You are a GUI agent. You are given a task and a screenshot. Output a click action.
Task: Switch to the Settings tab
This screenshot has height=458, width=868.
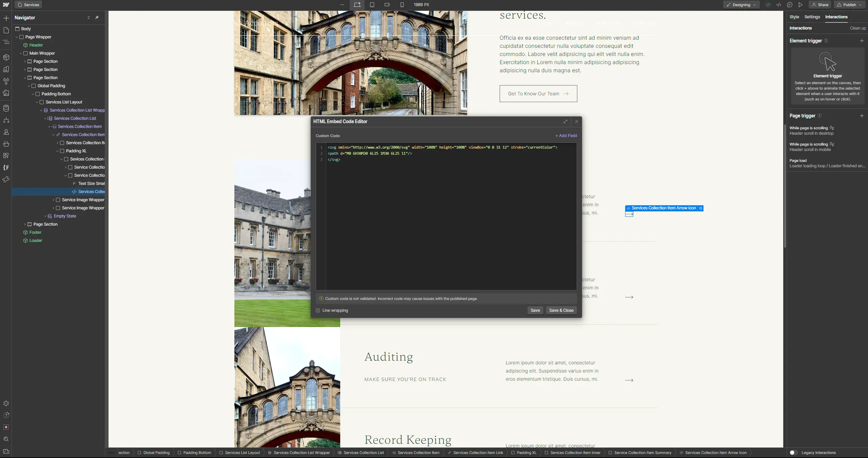(812, 17)
